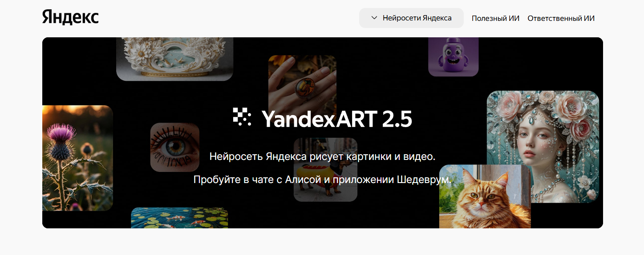Select the purple monster character image
This screenshot has width=644, height=255.
453,57
